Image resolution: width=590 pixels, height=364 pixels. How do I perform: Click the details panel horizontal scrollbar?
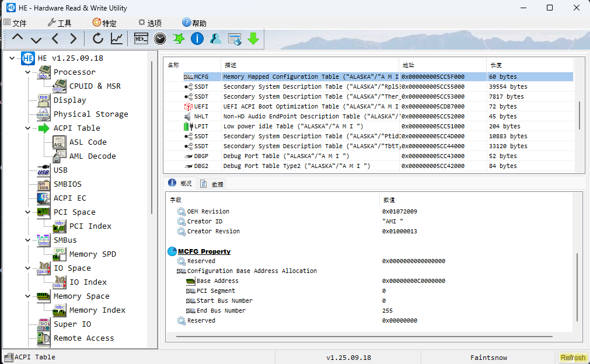click(x=364, y=337)
